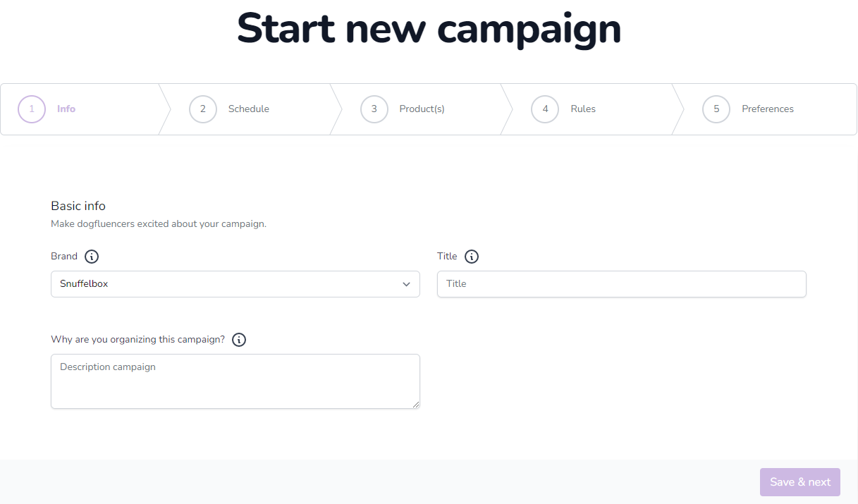The image size is (858, 504).
Task: Go to the Product(s) step
Action: pos(422,109)
